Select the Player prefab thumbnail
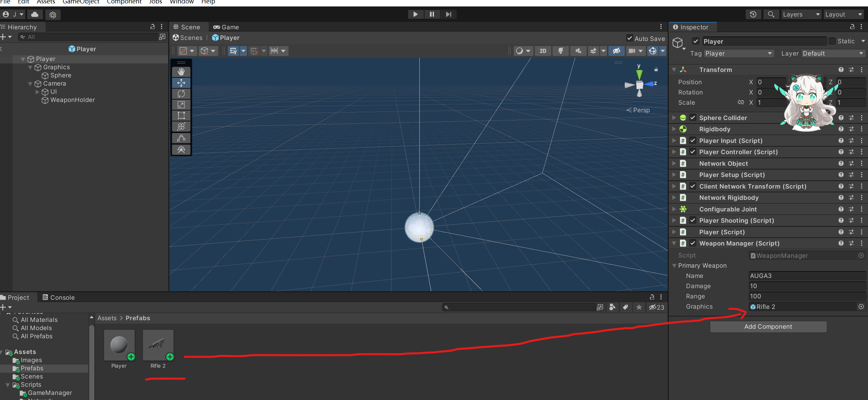 (119, 345)
